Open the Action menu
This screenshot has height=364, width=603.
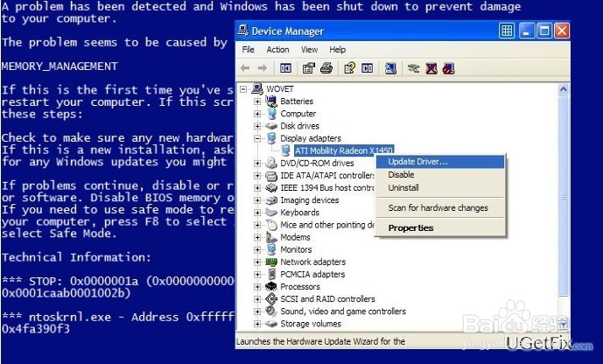277,50
